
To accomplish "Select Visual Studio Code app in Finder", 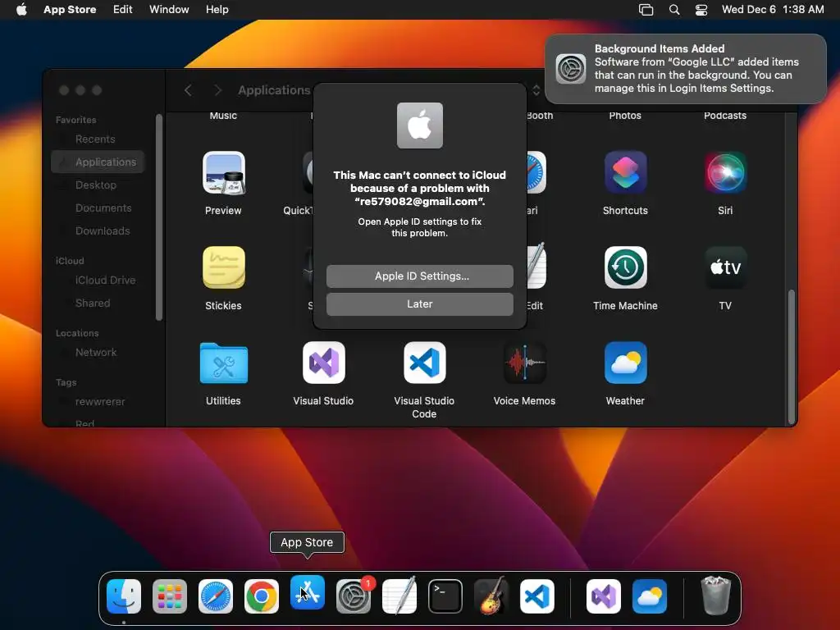I will 424,363.
